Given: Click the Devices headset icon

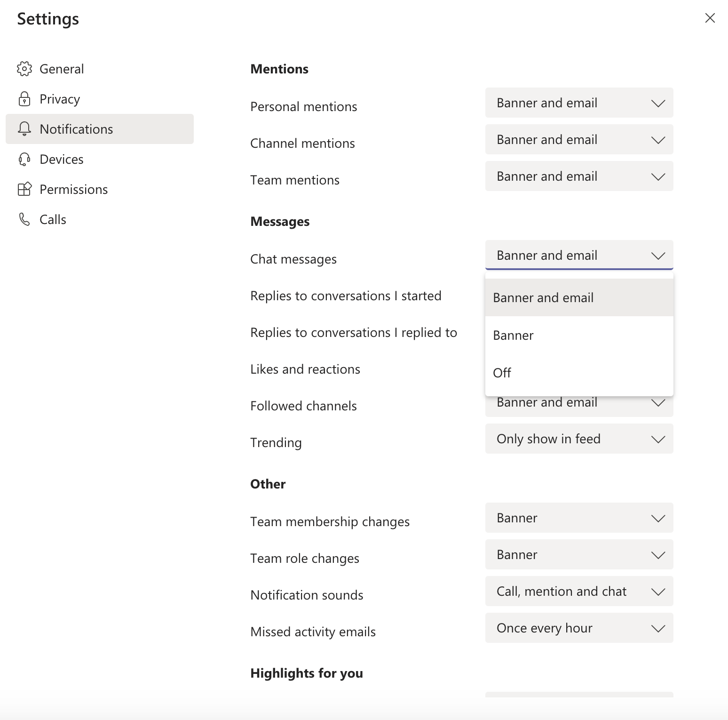Looking at the screenshot, I should 24,159.
